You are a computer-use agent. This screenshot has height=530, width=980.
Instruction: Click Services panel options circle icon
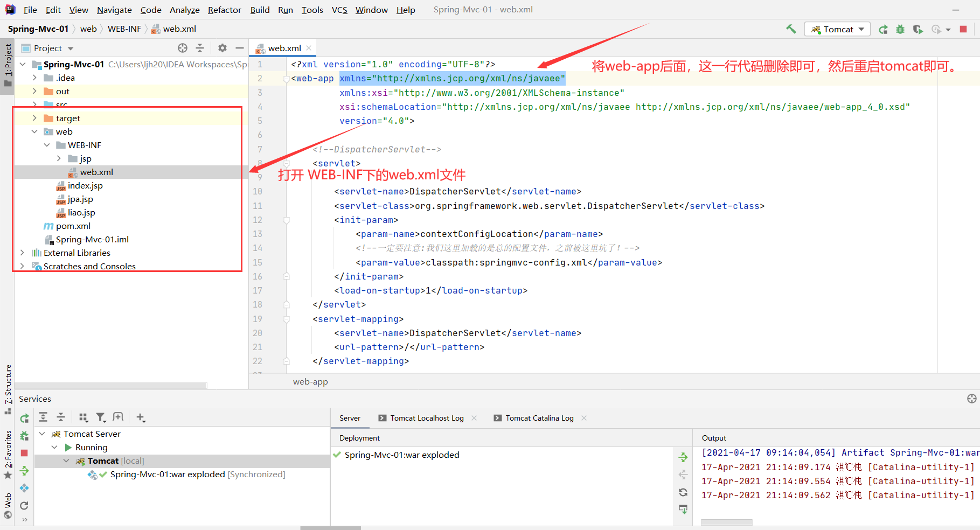click(x=971, y=399)
